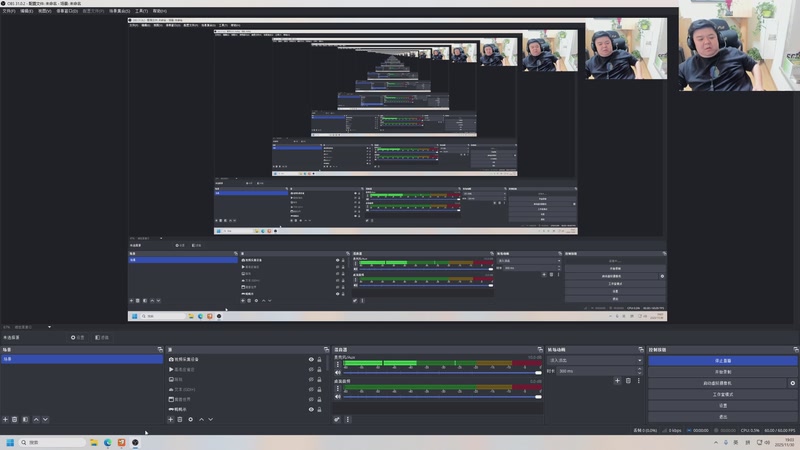Click the Start Virtual Camera button
Viewport: 800px width, 450px height.
point(717,383)
